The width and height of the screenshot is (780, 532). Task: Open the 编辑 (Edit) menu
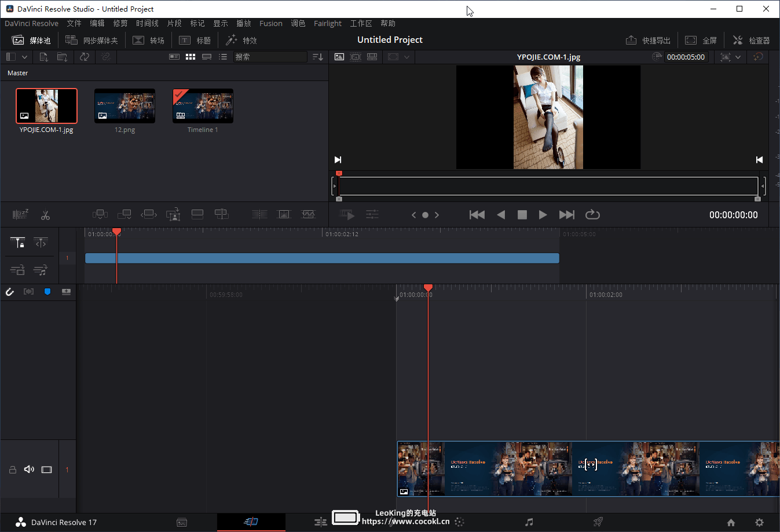pos(97,23)
